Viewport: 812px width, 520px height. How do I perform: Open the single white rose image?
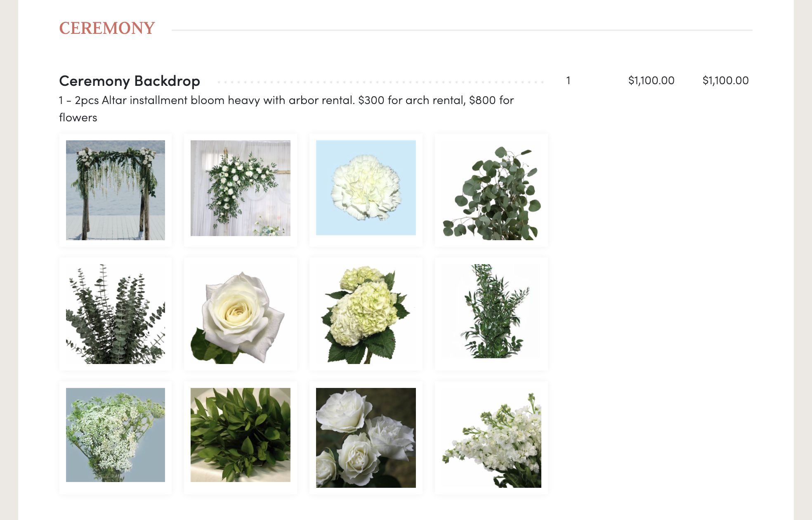point(241,314)
